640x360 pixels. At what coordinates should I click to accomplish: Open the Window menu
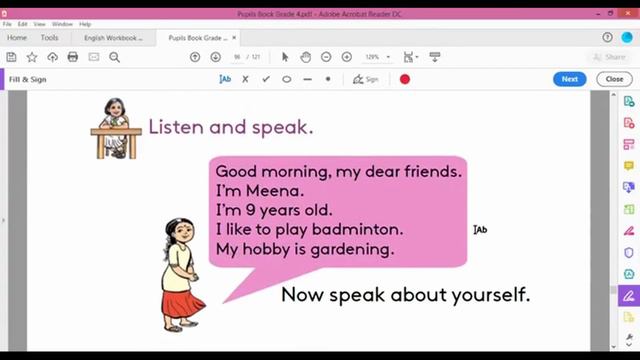[x=62, y=24]
